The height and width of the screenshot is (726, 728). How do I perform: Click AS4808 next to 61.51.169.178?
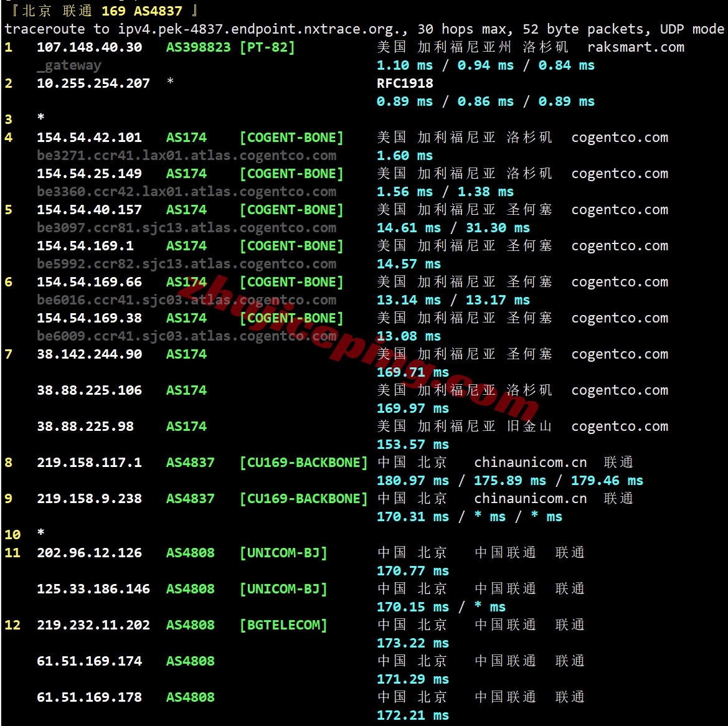tap(191, 697)
